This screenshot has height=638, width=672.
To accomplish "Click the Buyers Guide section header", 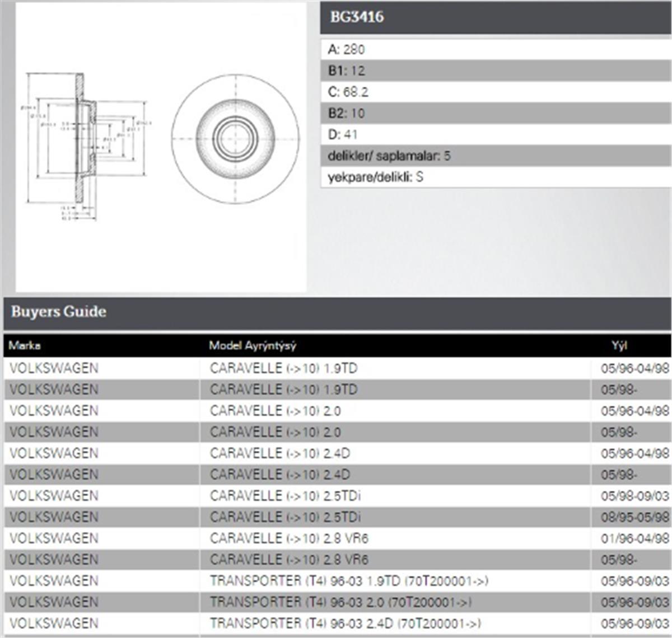I will 338,313.
